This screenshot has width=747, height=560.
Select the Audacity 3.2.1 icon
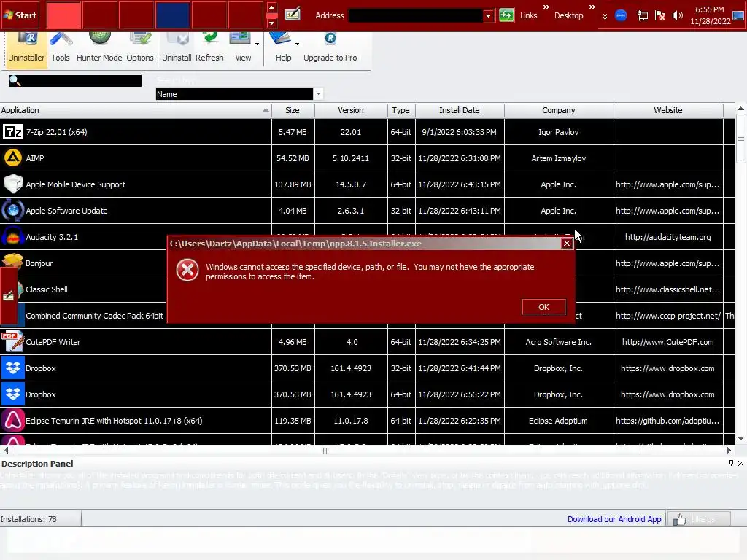click(13, 236)
